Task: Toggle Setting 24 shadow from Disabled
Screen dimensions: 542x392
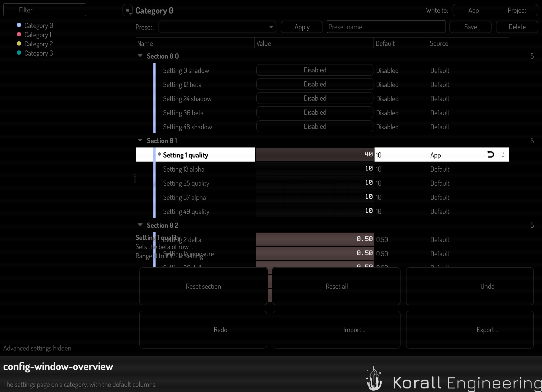Action: [315, 98]
